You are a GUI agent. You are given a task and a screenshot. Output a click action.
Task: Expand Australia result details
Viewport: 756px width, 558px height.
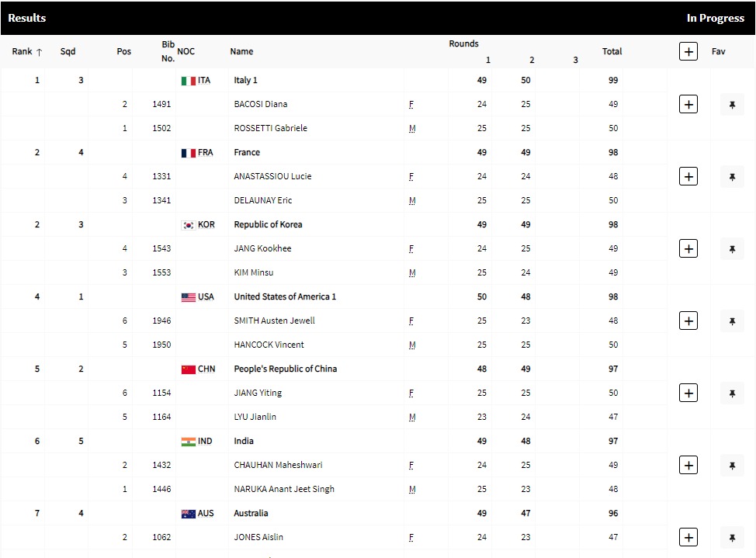(688, 537)
